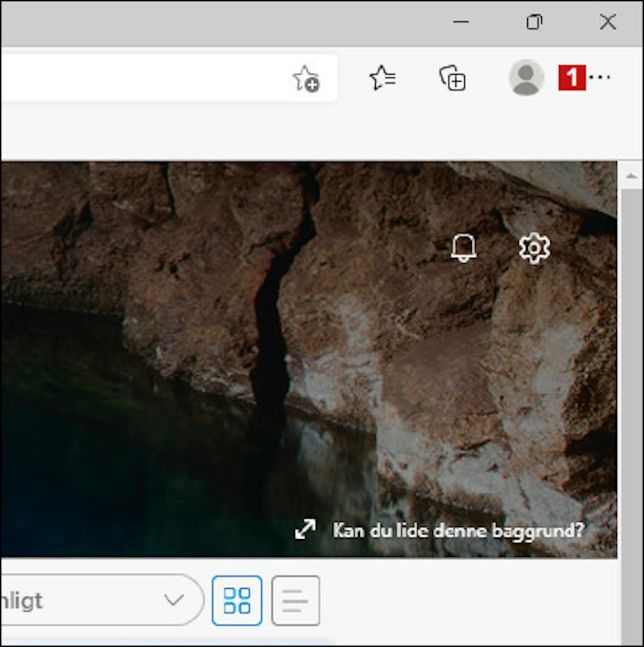Screen dimensions: 644x647
Task: Close the browser window
Action: click(608, 21)
